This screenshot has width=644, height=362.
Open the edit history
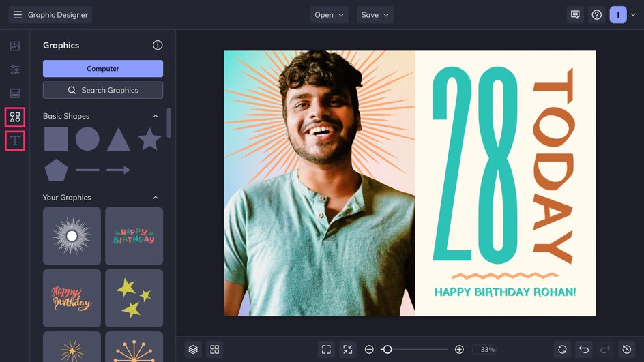627,349
